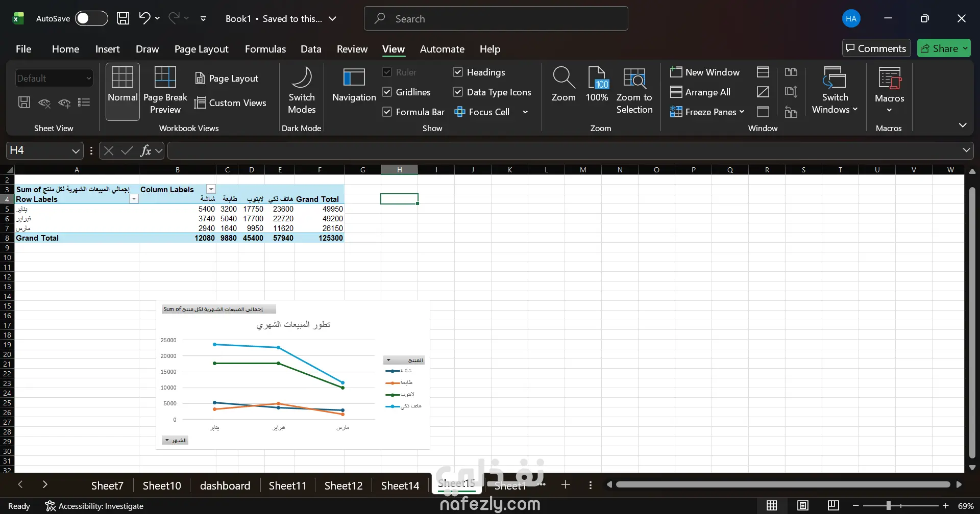980x514 pixels.
Task: Click the horizontal scrollbar
Action: point(783,484)
